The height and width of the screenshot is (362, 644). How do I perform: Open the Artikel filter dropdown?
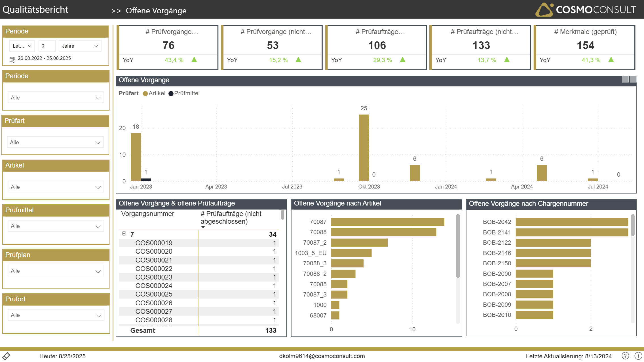click(x=56, y=187)
